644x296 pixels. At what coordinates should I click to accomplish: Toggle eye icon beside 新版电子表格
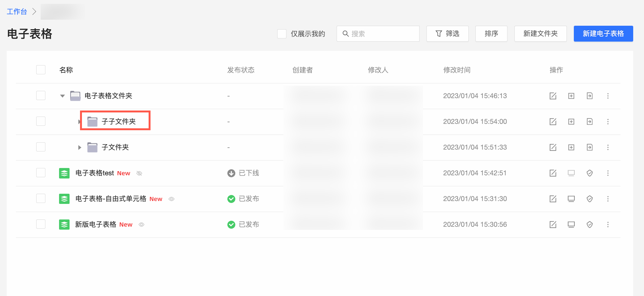pos(142,225)
